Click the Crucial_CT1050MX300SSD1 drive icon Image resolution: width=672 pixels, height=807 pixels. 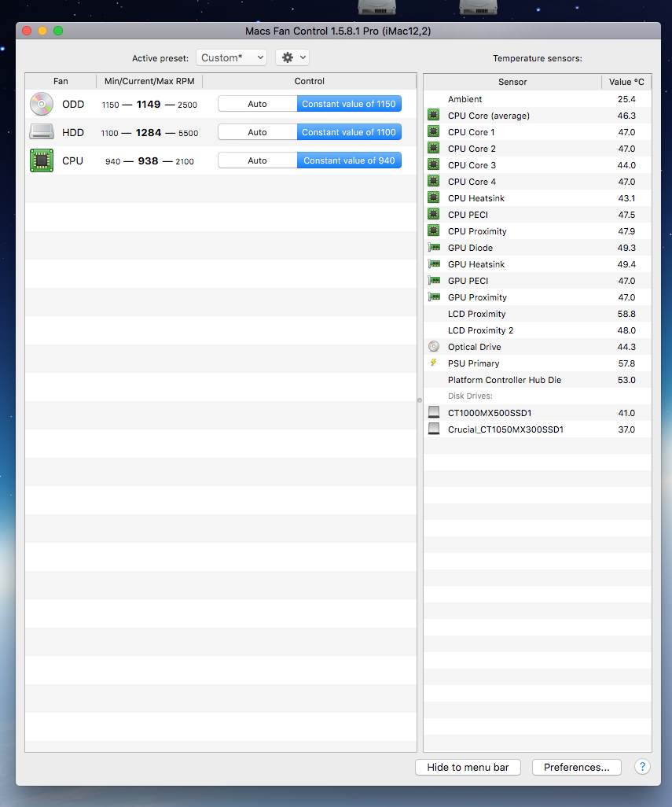click(x=434, y=428)
